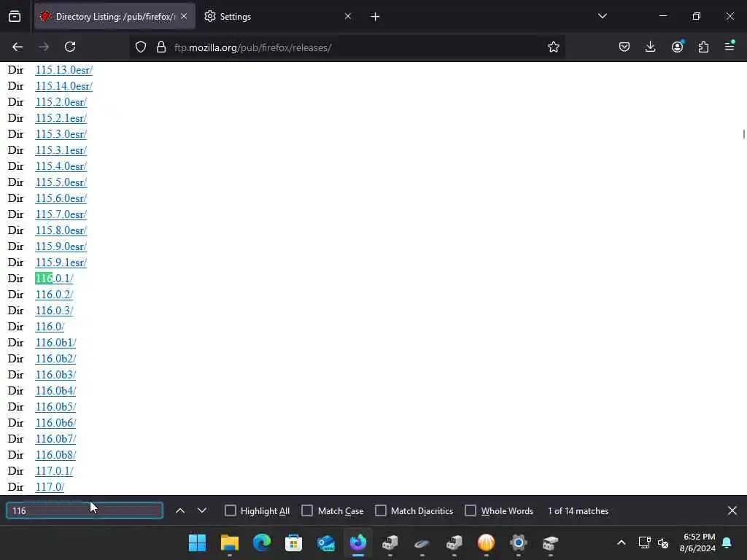
Task: Click the find bar search field
Action: click(85, 510)
